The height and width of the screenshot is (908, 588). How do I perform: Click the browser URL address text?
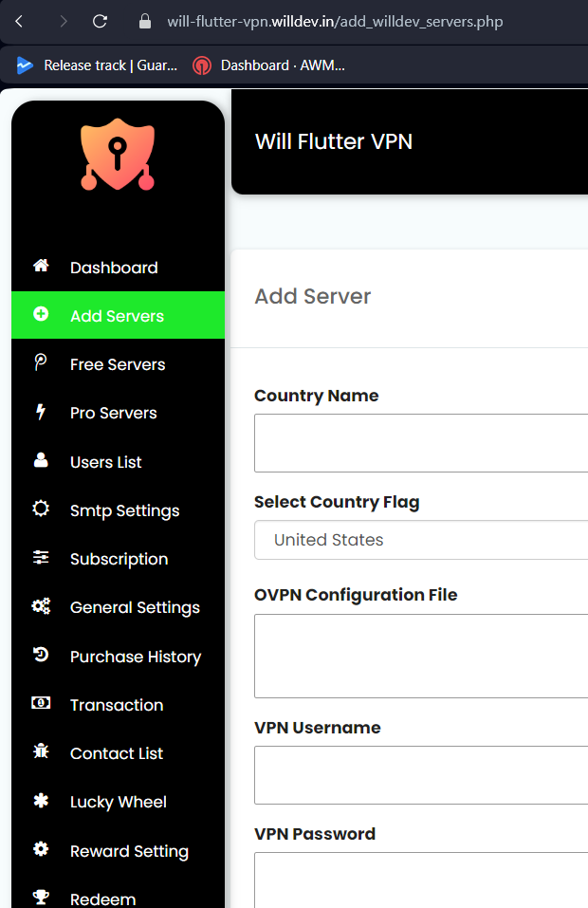pyautogui.click(x=335, y=22)
